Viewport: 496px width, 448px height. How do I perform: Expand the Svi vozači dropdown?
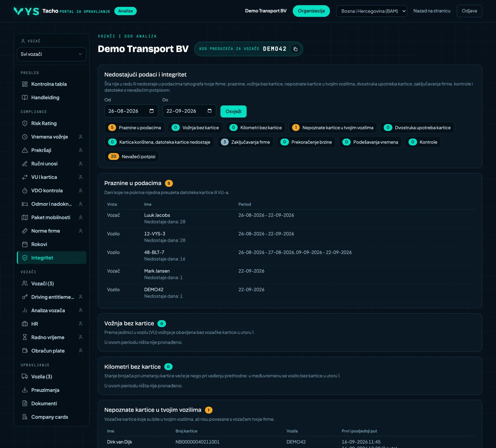51,54
